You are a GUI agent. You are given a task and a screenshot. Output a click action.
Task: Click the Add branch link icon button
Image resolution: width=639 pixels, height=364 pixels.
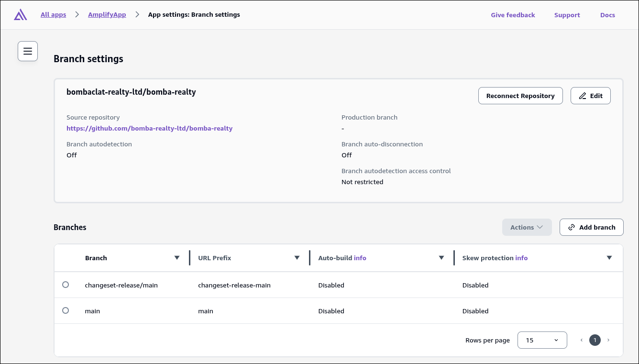point(592,227)
